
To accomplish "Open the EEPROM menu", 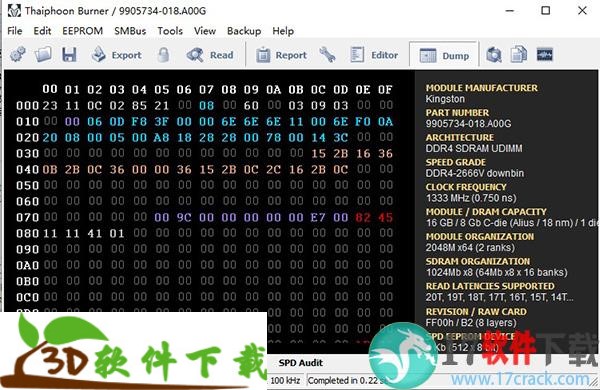I will 83,31.
